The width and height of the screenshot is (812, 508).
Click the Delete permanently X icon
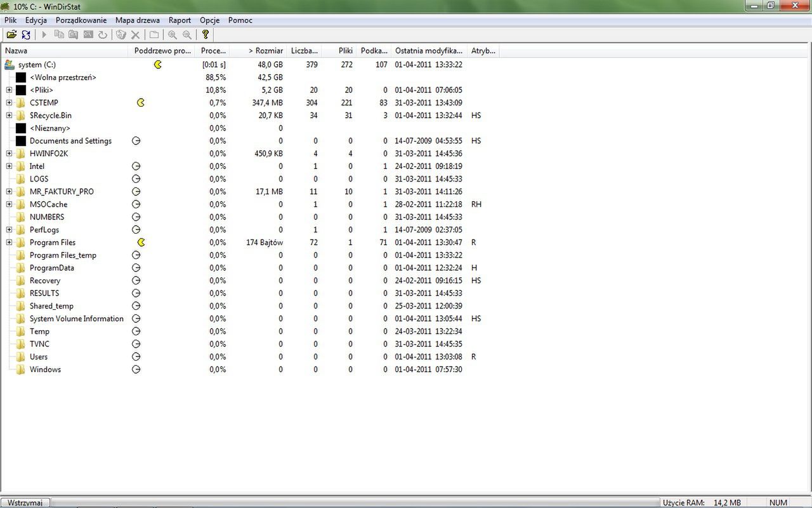(x=135, y=35)
